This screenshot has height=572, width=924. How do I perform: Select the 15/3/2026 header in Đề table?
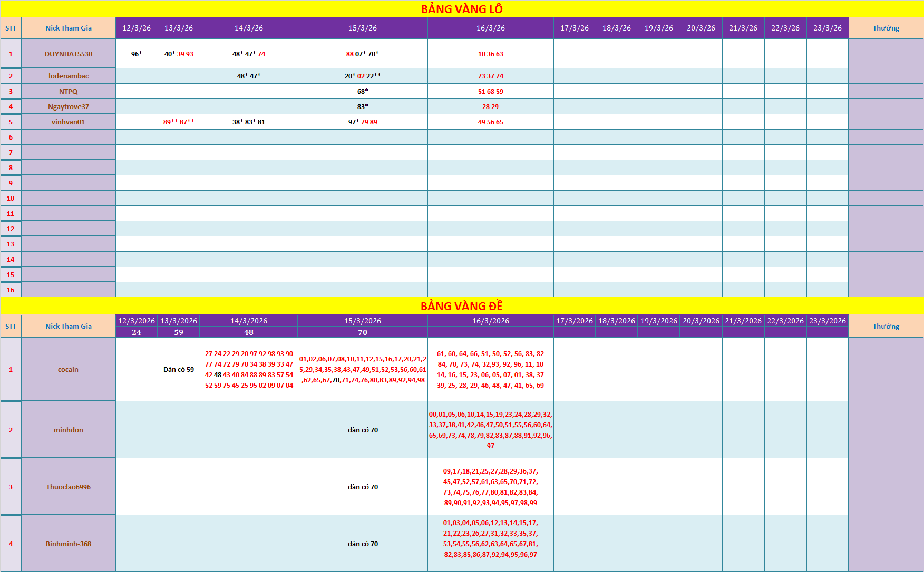pyautogui.click(x=363, y=321)
